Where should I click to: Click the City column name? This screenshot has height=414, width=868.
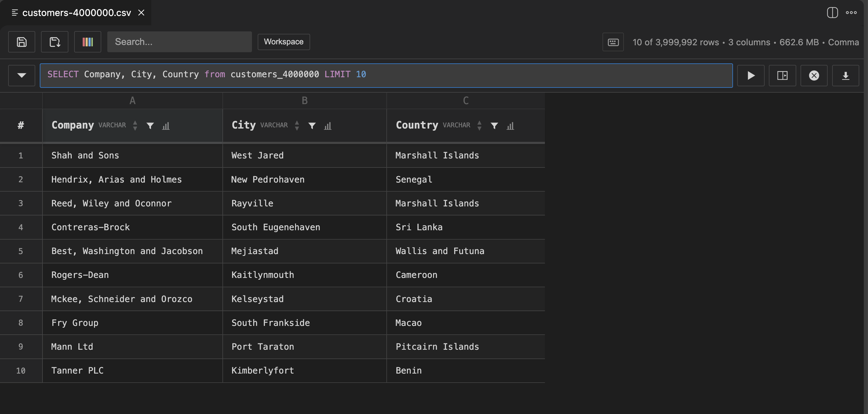[x=244, y=125]
